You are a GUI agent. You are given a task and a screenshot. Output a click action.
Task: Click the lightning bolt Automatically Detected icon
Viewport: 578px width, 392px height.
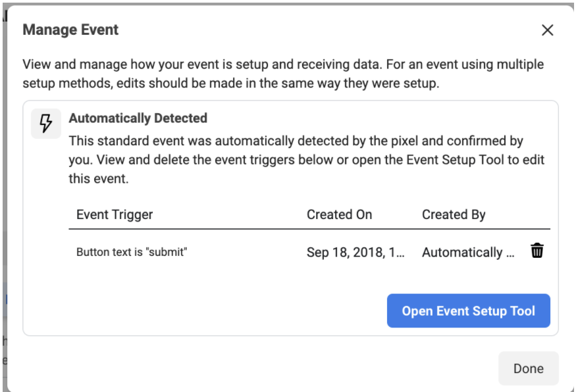(x=46, y=124)
